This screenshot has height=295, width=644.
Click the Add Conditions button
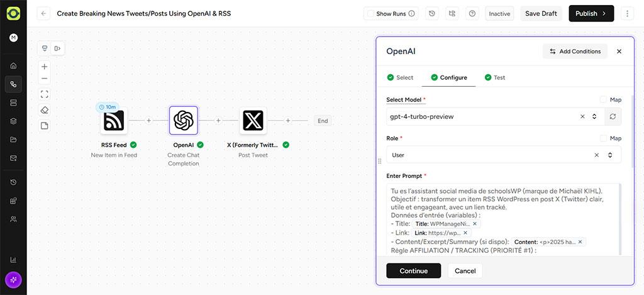tap(575, 52)
